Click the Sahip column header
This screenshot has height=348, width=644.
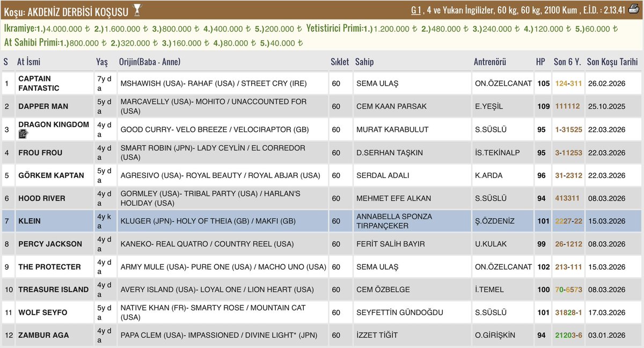click(x=364, y=62)
